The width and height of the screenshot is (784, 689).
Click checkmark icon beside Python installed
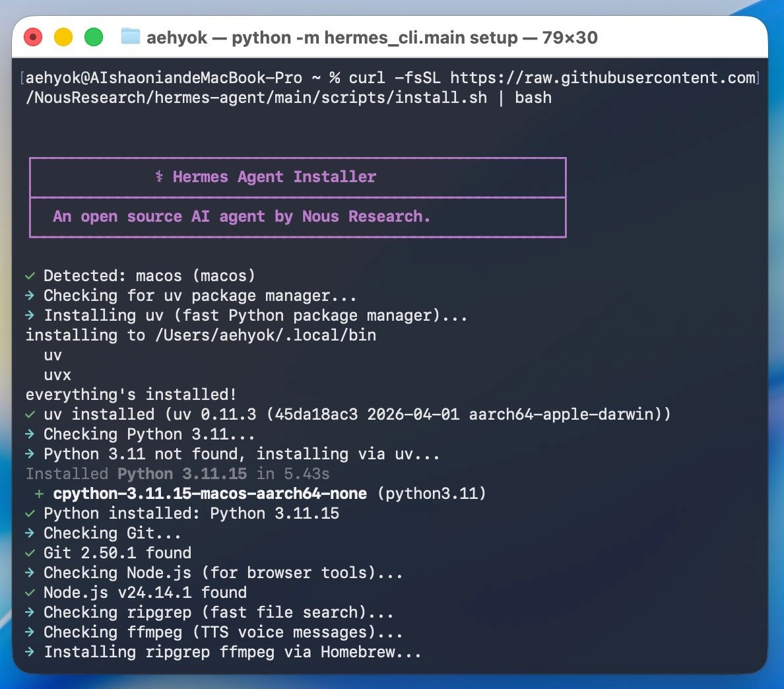pyautogui.click(x=30, y=513)
